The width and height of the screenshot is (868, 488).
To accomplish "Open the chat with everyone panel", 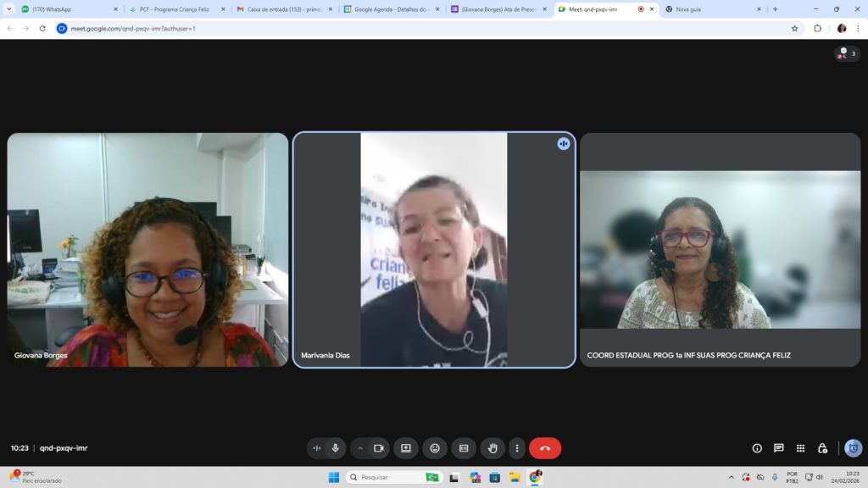I will click(778, 448).
